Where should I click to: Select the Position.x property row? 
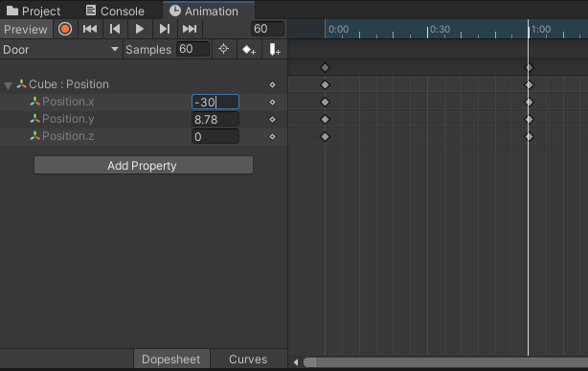click(x=144, y=102)
